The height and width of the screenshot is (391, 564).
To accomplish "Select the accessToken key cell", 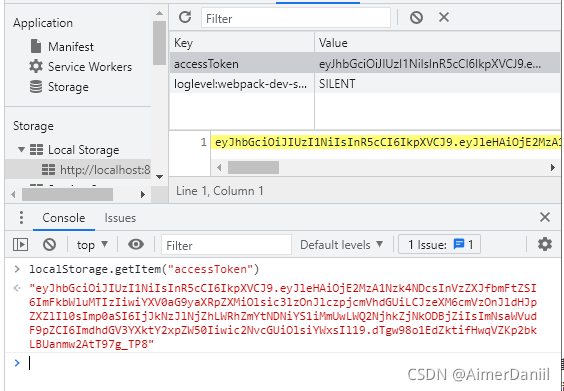I will click(x=242, y=64).
